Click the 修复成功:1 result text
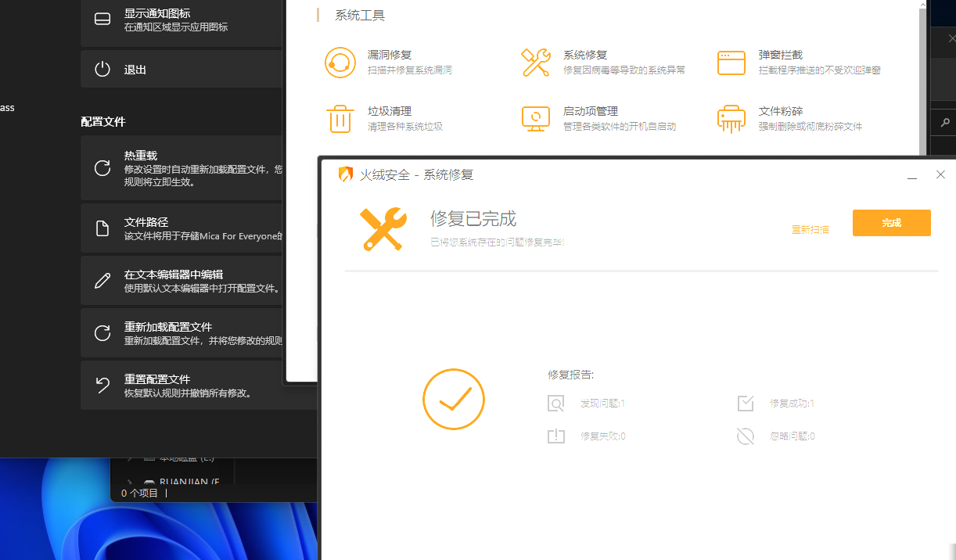Viewport: 956px width, 560px height. (x=792, y=404)
